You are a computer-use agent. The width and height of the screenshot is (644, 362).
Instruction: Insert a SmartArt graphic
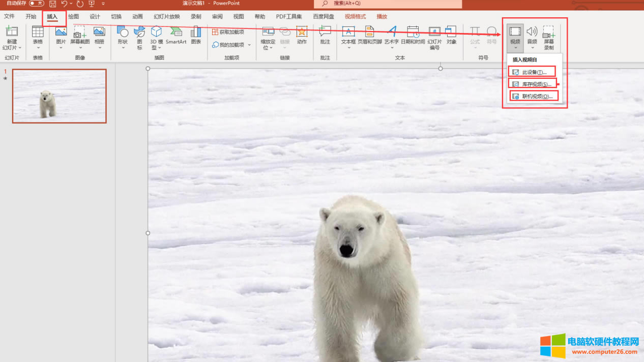point(176,32)
